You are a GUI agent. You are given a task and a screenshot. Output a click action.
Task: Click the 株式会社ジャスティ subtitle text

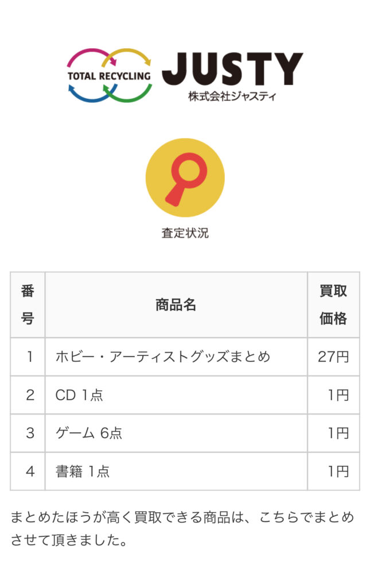coord(232,96)
